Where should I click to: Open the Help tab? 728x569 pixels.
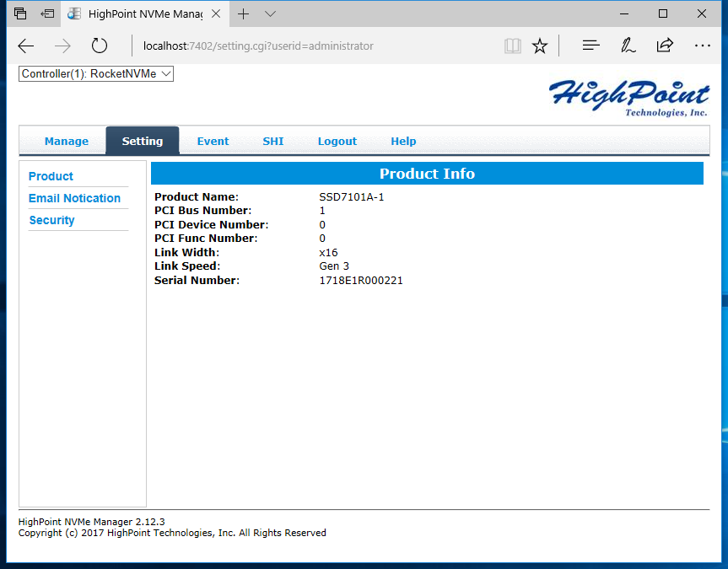tap(403, 141)
